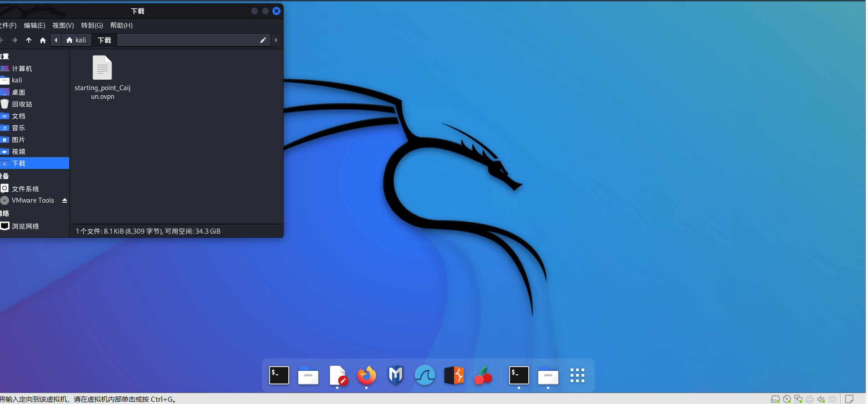The image size is (868, 404).
Task: Select 下载 in the sidebar
Action: (x=35, y=163)
